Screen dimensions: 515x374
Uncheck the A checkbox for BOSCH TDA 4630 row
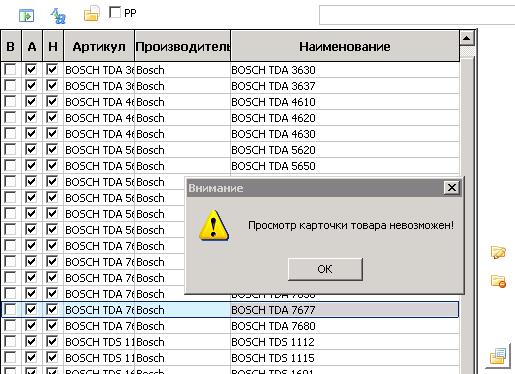tap(31, 134)
